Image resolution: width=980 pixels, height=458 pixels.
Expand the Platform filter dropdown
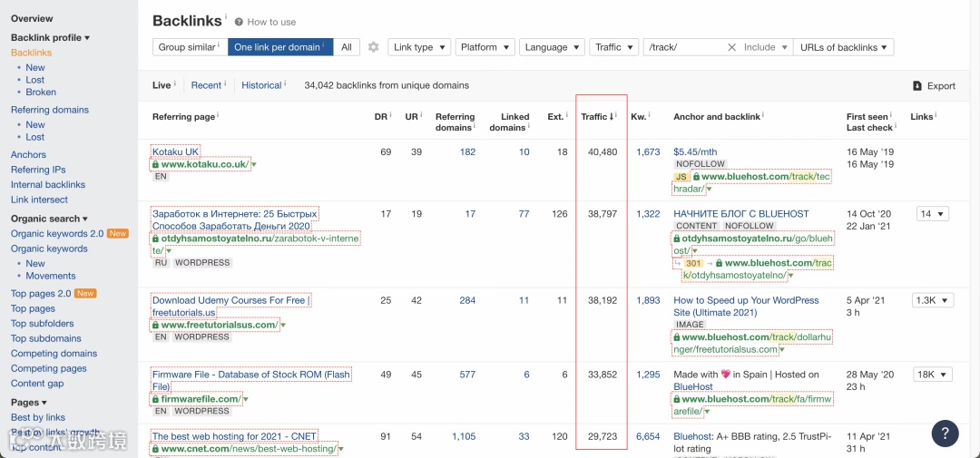pos(485,47)
